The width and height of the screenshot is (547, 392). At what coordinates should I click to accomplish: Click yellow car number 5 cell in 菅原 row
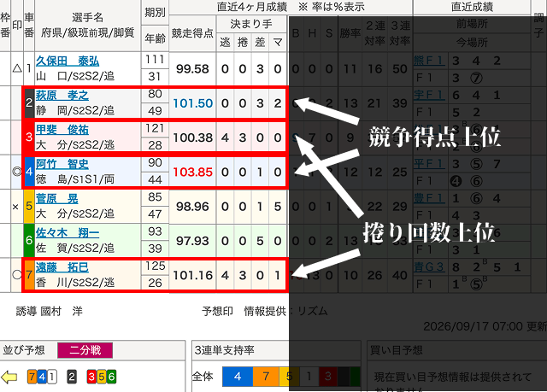[x=29, y=206]
